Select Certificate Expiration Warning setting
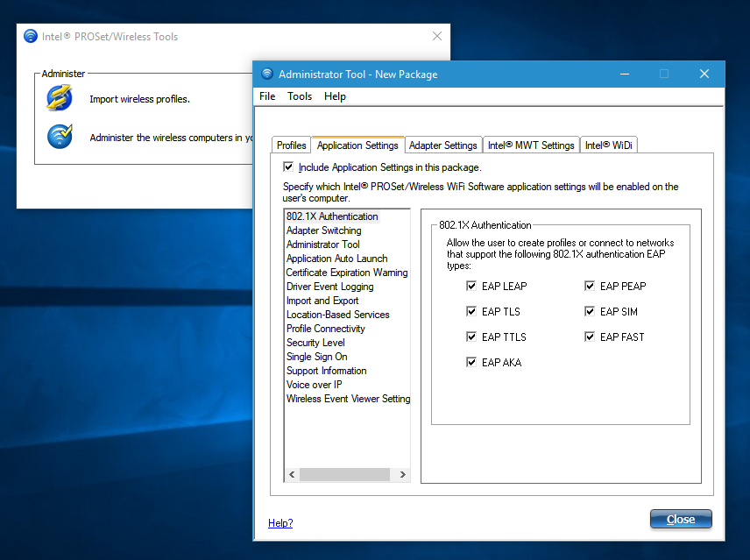Screen dimensions: 750x560 [x=347, y=273]
